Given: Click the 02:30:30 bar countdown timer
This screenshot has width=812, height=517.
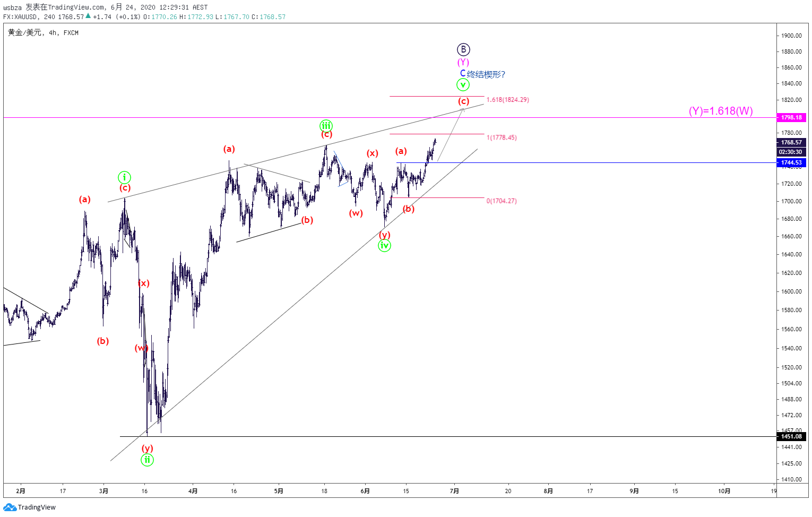Looking at the screenshot, I should tap(791, 152).
